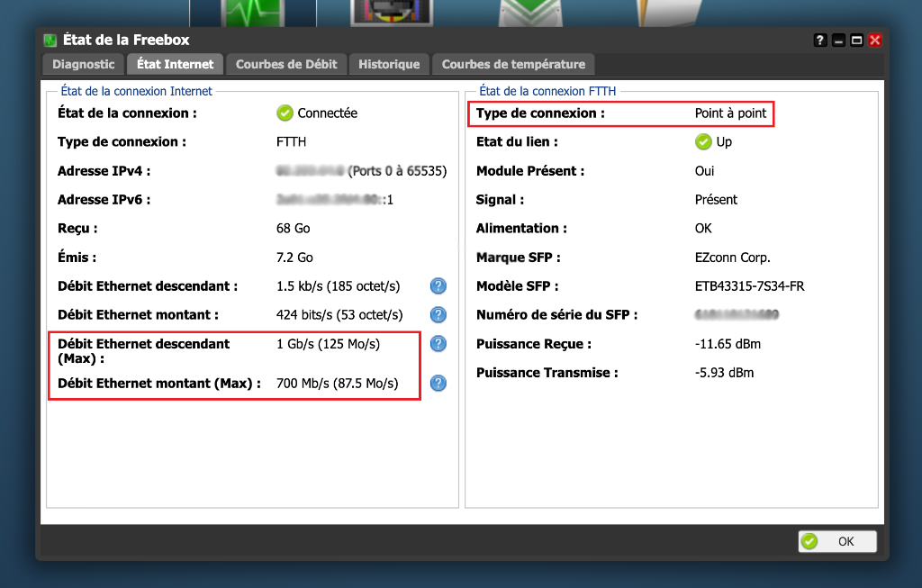The width and height of the screenshot is (922, 588).
Task: Open the Courbes de Débit tab
Action: [286, 64]
